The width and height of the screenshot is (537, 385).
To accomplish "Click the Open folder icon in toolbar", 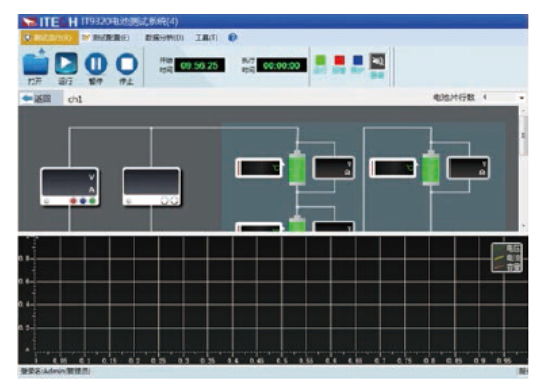I will pyautogui.click(x=35, y=63).
